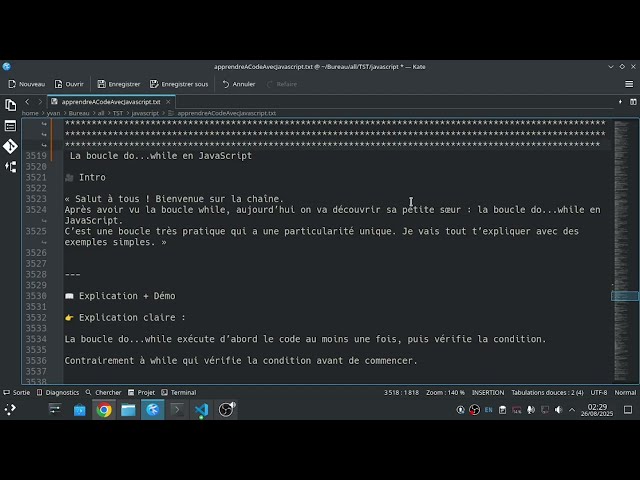Open the Documents sidebar panel icon
The height and width of the screenshot is (480, 640).
pyautogui.click(x=10, y=105)
